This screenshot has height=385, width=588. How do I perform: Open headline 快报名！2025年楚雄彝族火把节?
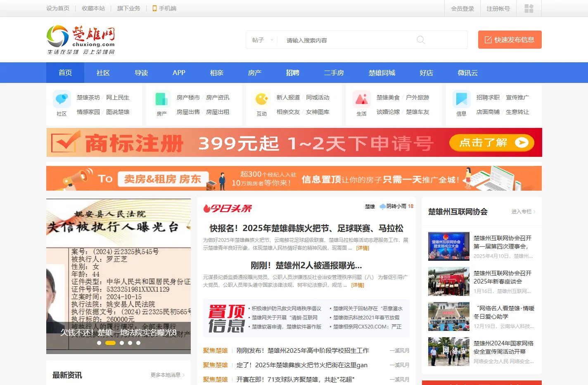click(x=306, y=228)
